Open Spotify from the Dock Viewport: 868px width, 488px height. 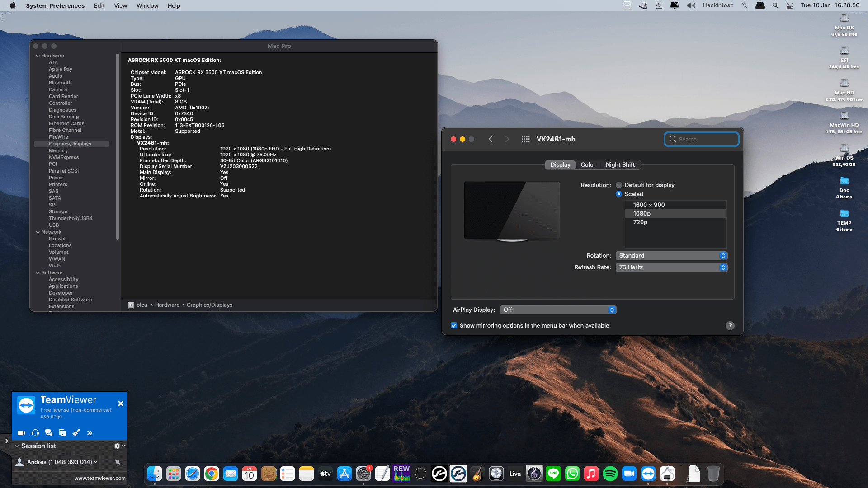[610, 474]
